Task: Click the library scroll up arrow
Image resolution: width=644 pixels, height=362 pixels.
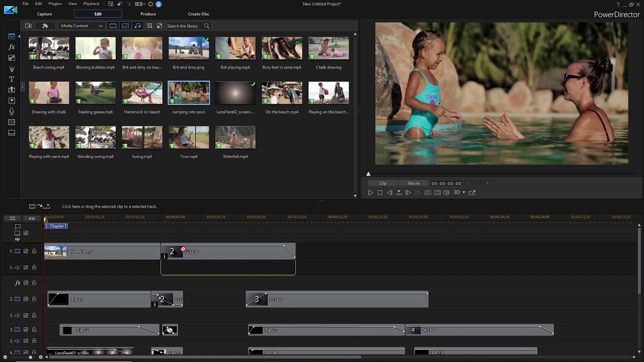Action: 355,34
